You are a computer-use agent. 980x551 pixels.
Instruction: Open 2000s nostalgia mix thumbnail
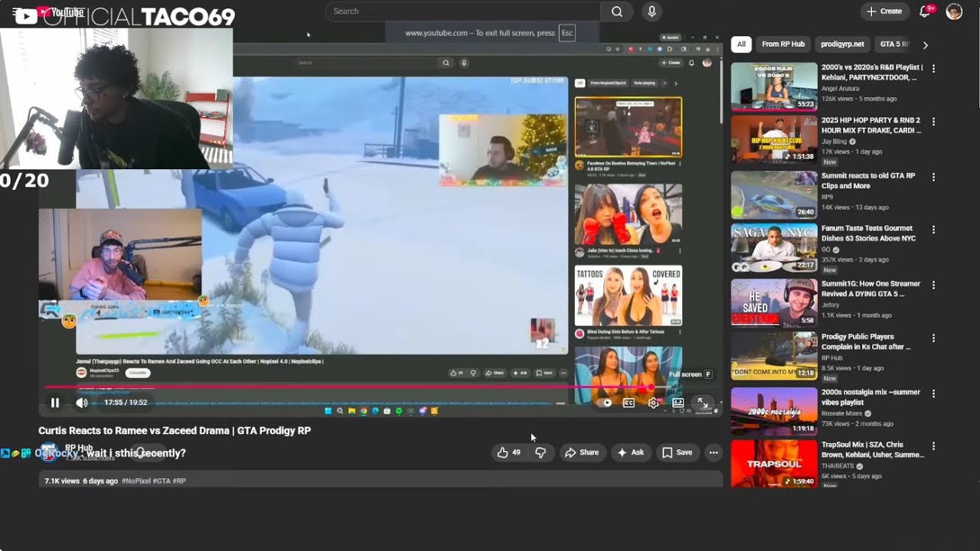click(x=774, y=411)
